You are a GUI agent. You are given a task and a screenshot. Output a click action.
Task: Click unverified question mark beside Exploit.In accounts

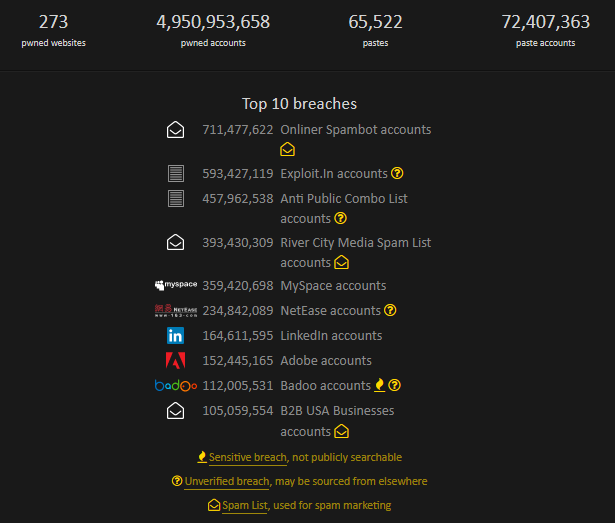pos(397,174)
